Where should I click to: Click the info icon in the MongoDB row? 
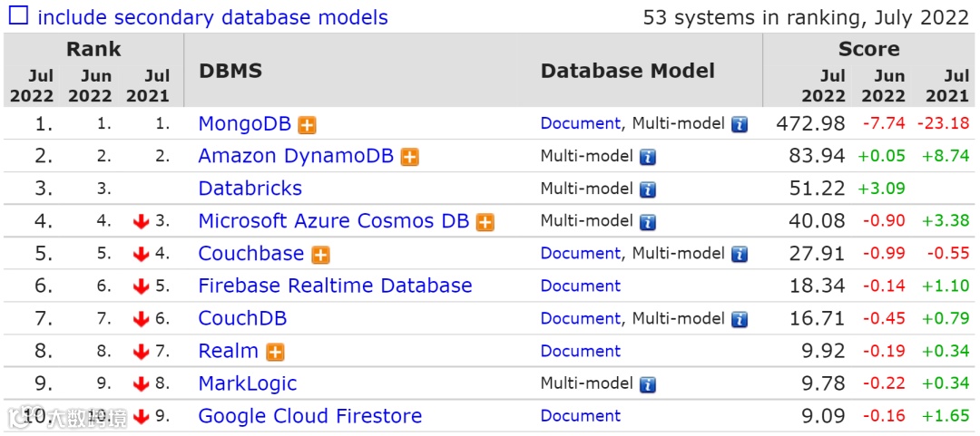pos(740,125)
